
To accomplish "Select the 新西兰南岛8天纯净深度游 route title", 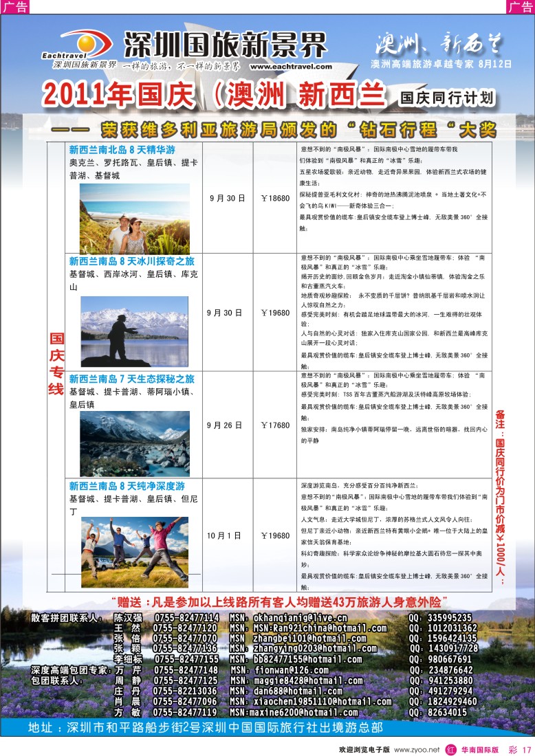I will (127, 485).
